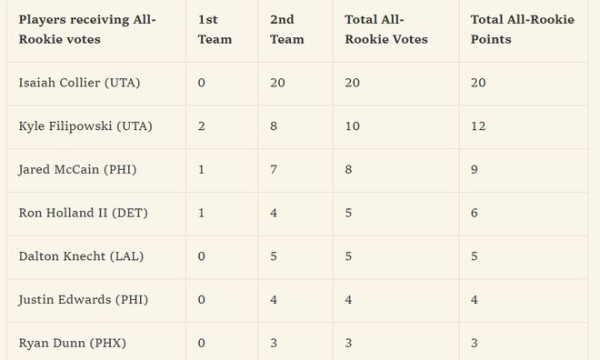Click Kyle Filipowski's 2 first-team votes

(x=201, y=126)
